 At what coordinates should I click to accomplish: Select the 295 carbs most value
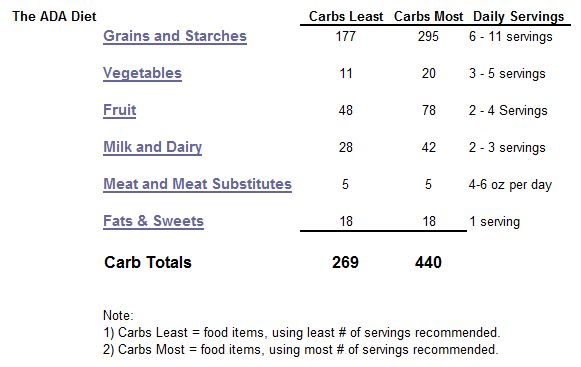(x=428, y=36)
